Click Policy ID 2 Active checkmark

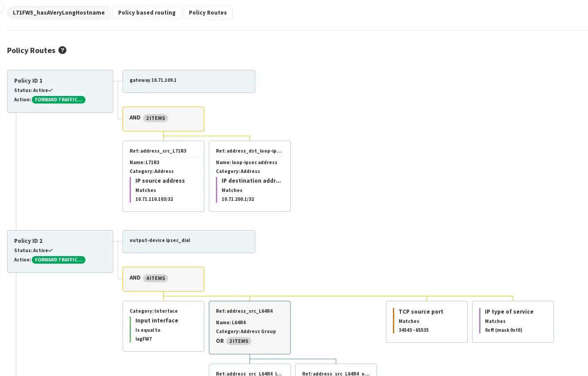[x=50, y=251]
